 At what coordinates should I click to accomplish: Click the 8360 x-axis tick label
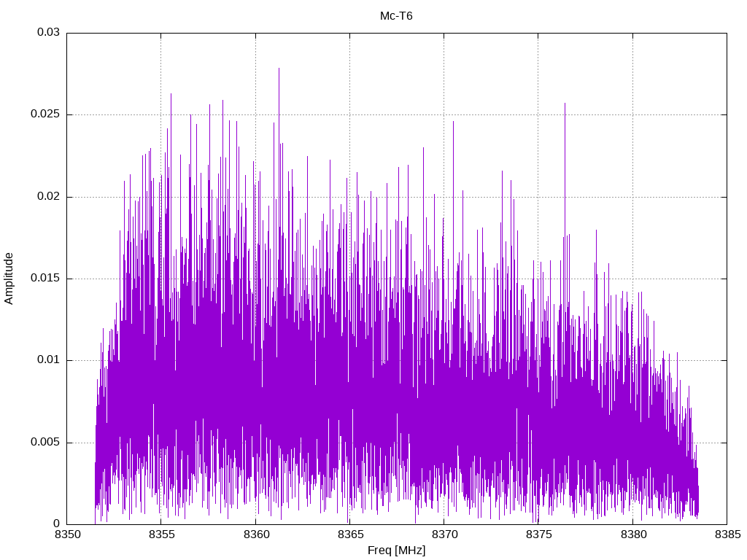(256, 534)
